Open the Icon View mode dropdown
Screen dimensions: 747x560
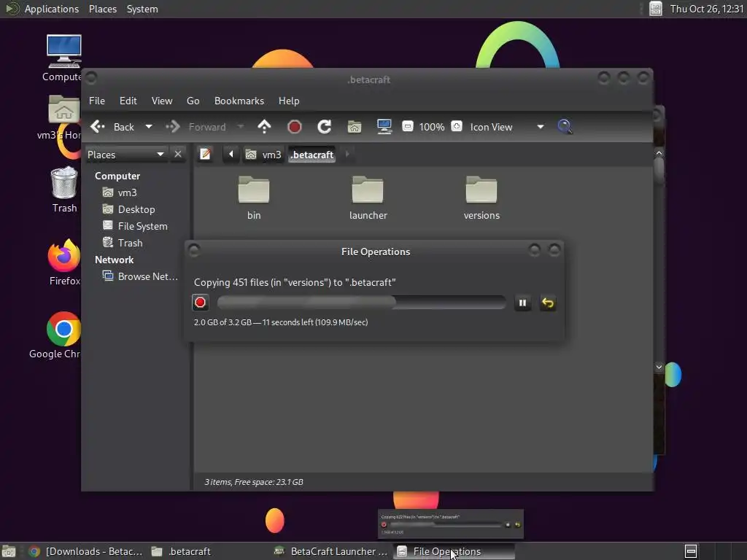pos(507,127)
